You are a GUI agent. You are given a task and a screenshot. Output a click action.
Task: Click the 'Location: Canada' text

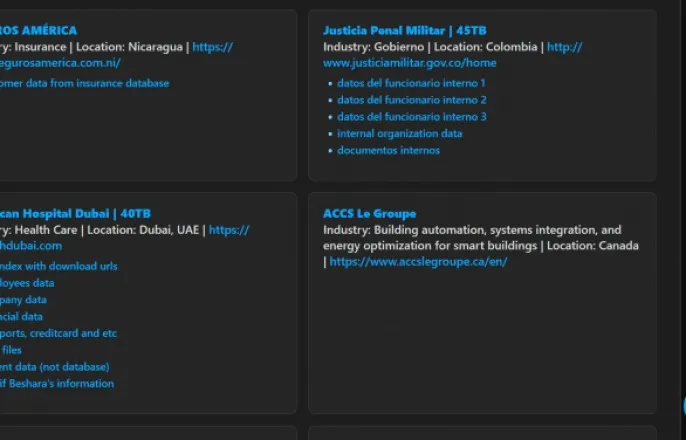click(x=593, y=246)
